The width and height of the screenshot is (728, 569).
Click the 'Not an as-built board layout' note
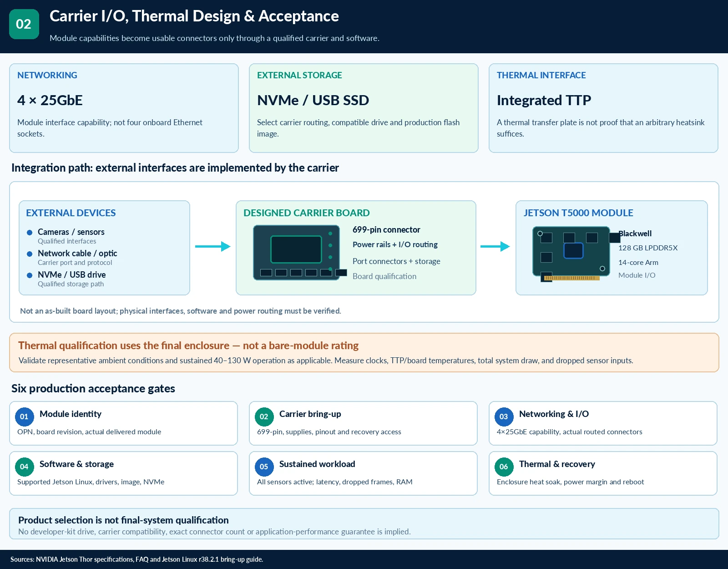pos(181,311)
